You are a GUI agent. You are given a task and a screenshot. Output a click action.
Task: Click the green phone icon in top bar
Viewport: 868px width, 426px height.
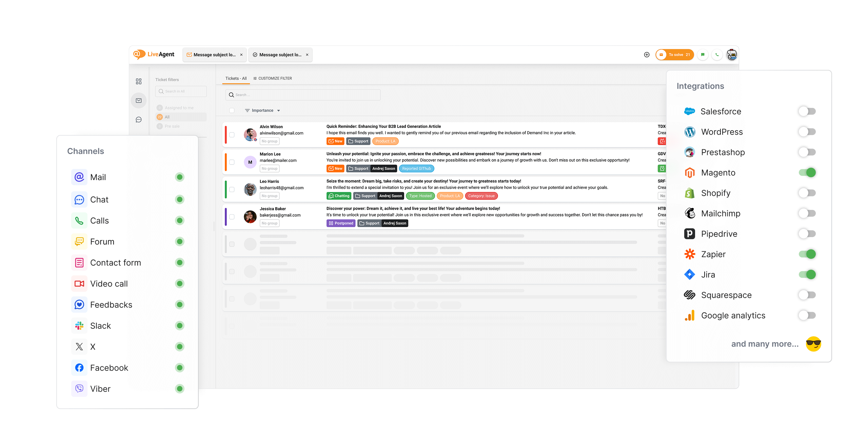[717, 55]
